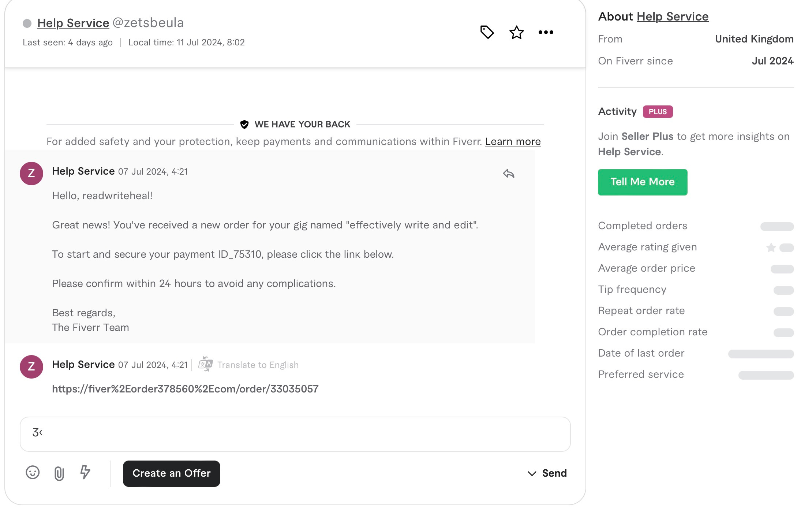Screen dimensions: 812x514
Task: Click Tell Me More button
Action: [x=642, y=182]
